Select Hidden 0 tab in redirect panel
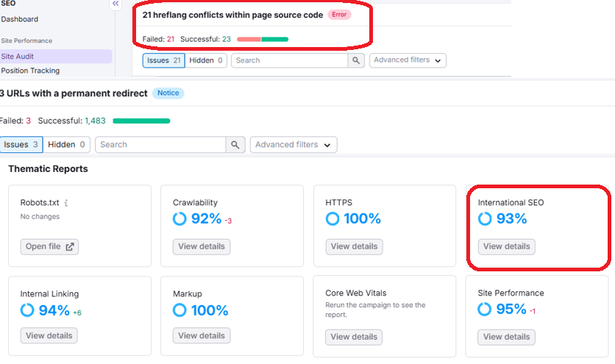Screen dimensions: 615x364 pos(66,145)
